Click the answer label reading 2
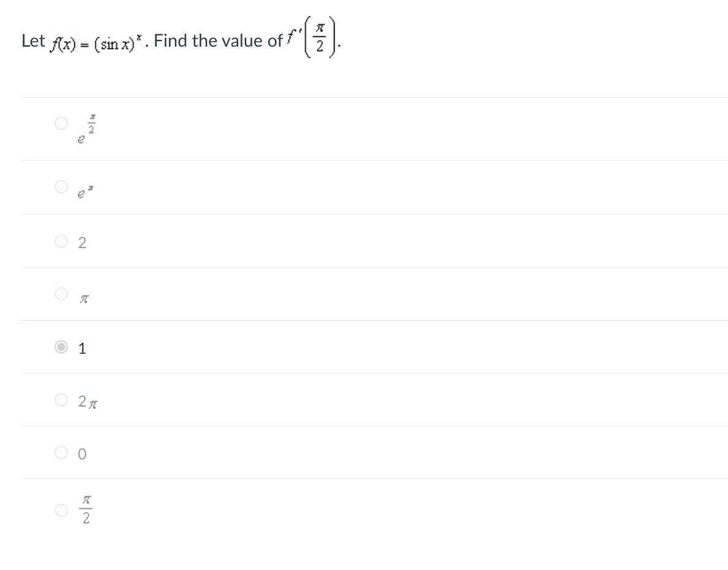 point(82,243)
